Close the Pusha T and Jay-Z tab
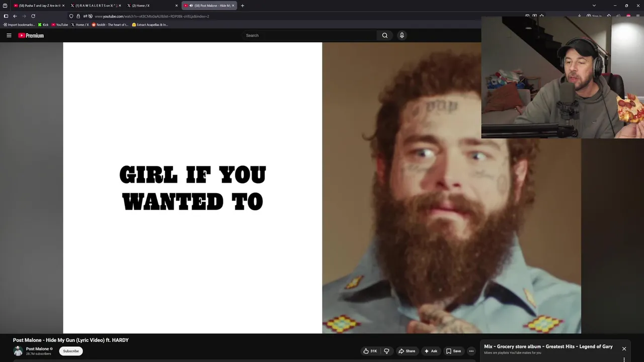This screenshot has height=362, width=644. (x=63, y=6)
